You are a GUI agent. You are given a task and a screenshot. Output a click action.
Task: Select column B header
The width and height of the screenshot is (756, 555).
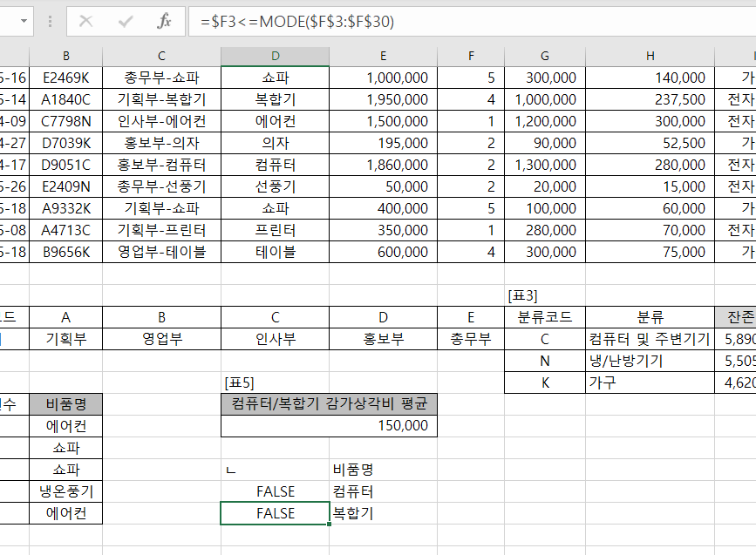[x=66, y=57]
